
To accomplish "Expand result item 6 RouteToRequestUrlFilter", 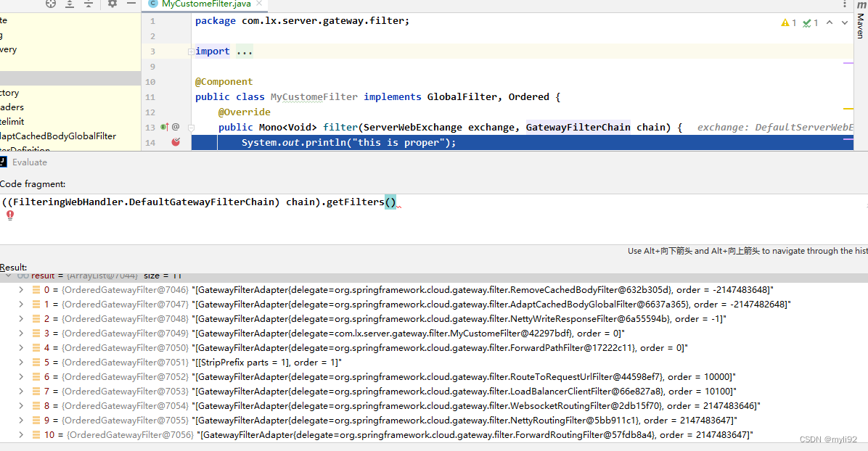I will 21,377.
